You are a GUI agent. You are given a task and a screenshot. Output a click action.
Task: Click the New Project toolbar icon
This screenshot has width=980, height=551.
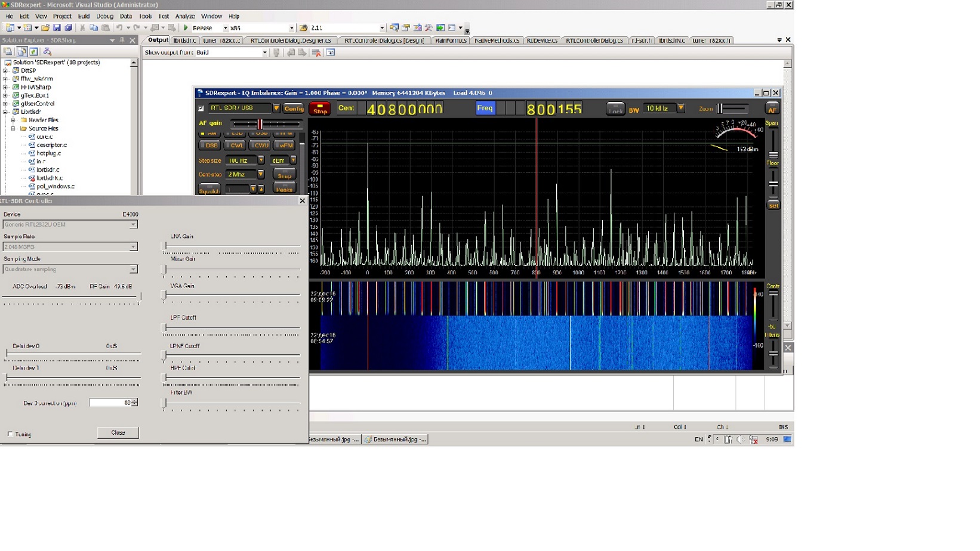(x=10, y=28)
